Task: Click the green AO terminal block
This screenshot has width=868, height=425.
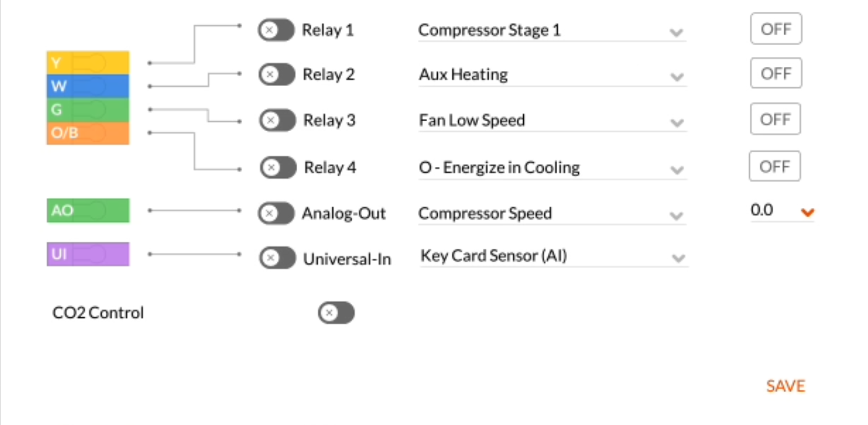Action: [88, 210]
